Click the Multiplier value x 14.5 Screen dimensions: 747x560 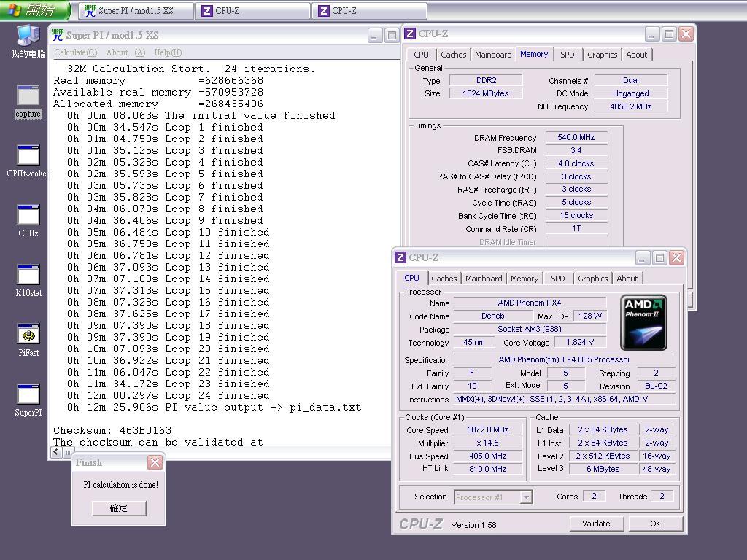(x=487, y=443)
